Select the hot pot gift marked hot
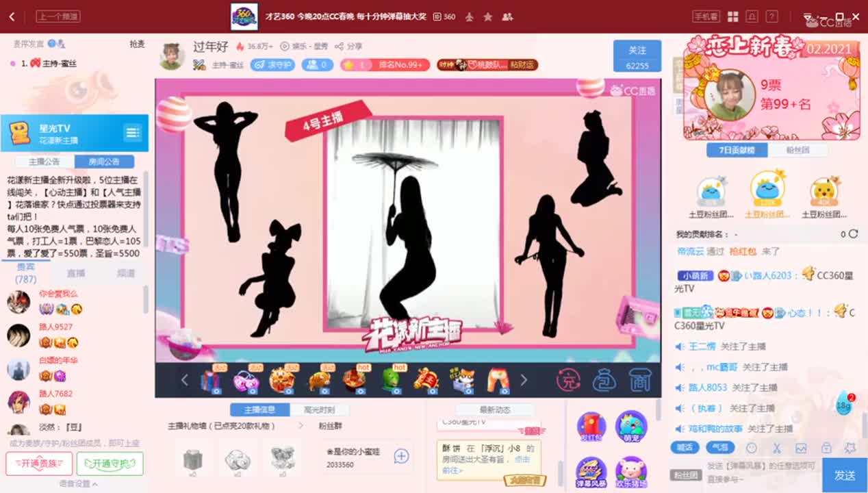Screen dimensions: 868x493 (355, 380)
